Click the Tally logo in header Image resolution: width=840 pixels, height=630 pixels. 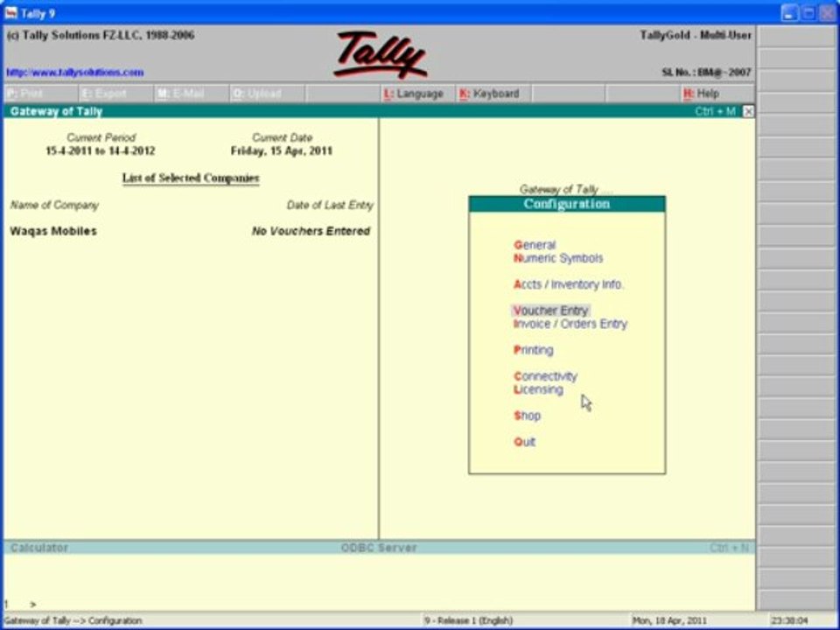(380, 54)
